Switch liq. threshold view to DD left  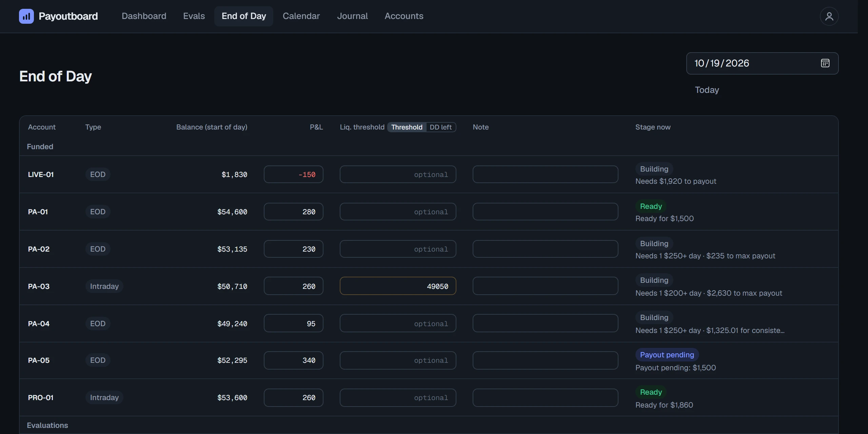440,127
